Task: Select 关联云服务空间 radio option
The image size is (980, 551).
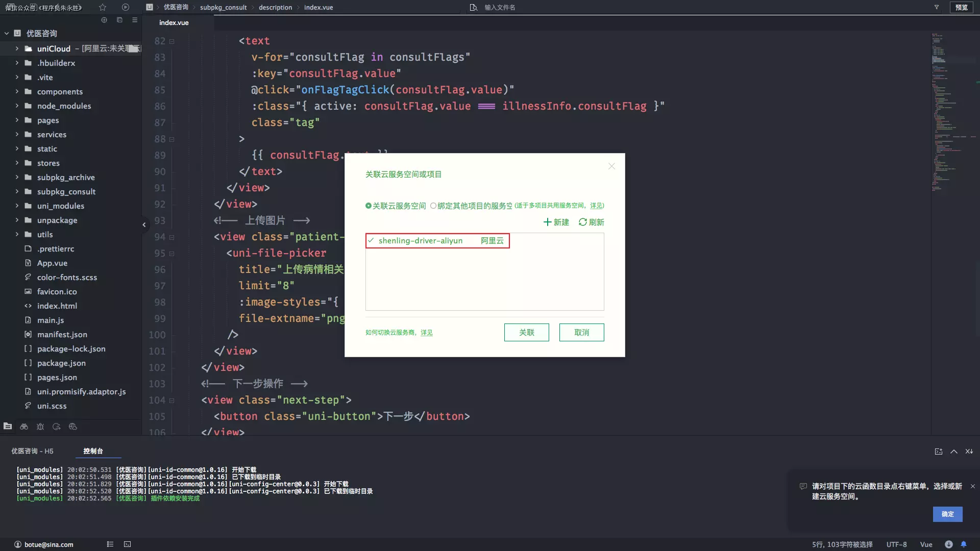Action: [x=369, y=206]
